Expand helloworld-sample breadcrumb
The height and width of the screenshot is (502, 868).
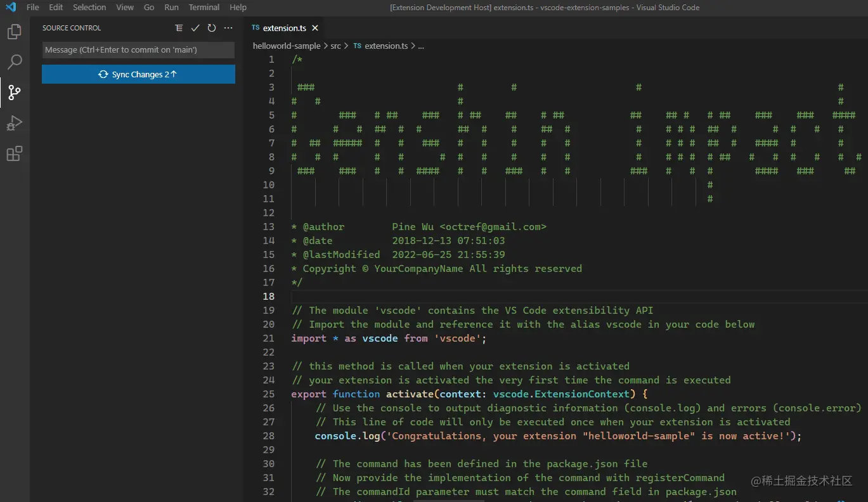pos(287,46)
